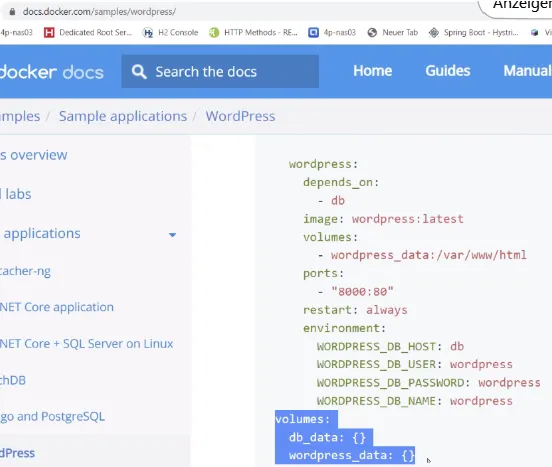
Task: Open the labs sidebar entry
Action: pos(16,194)
